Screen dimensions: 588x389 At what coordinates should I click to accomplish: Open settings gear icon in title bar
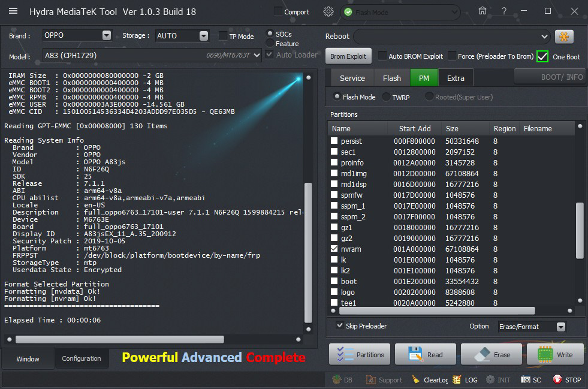point(328,11)
